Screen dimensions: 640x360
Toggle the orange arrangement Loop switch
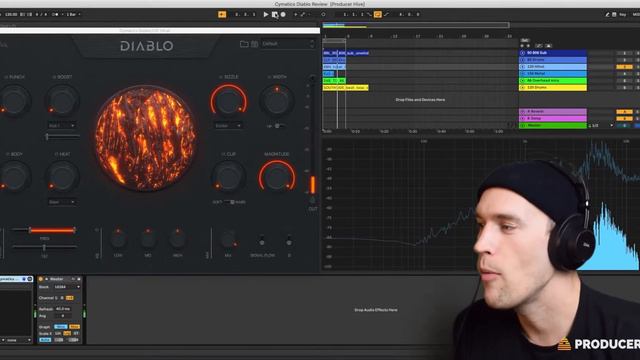pos(378,14)
